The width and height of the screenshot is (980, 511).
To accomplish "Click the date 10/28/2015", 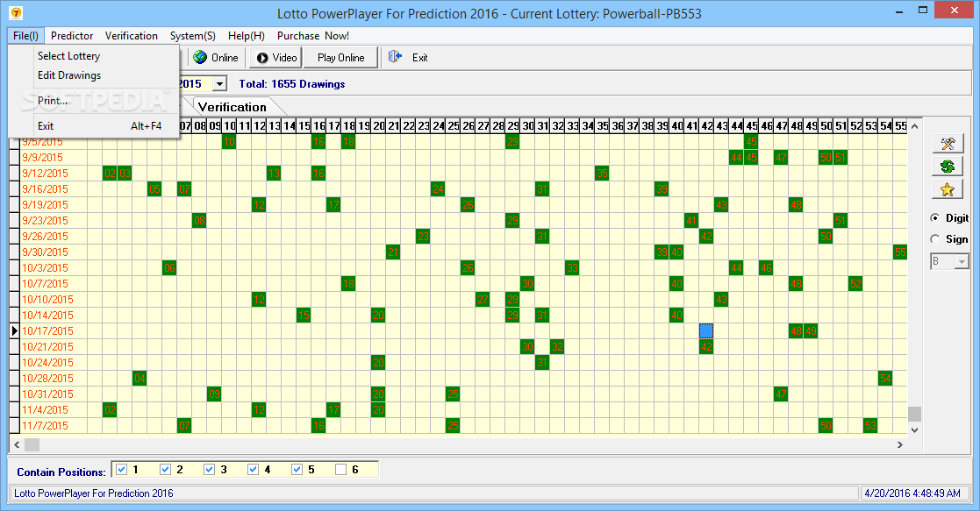I will 47,378.
